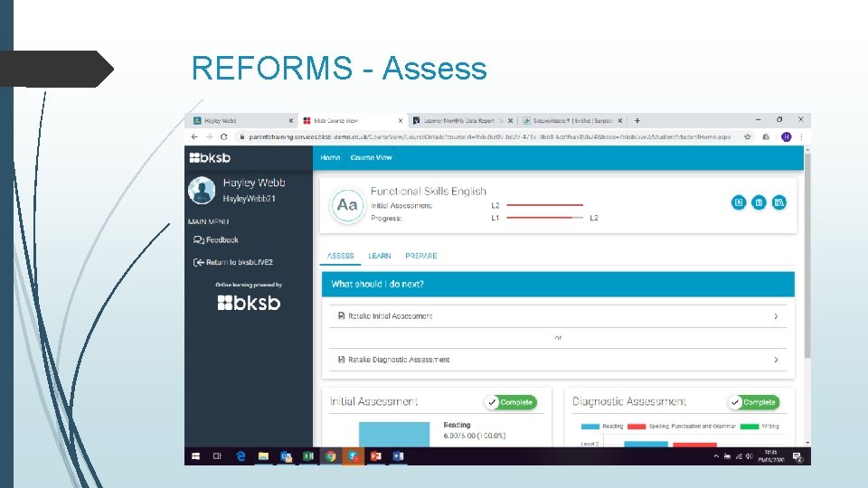Image resolution: width=868 pixels, height=488 pixels.
Task: Open Chrome profile H avatar
Action: 786,136
